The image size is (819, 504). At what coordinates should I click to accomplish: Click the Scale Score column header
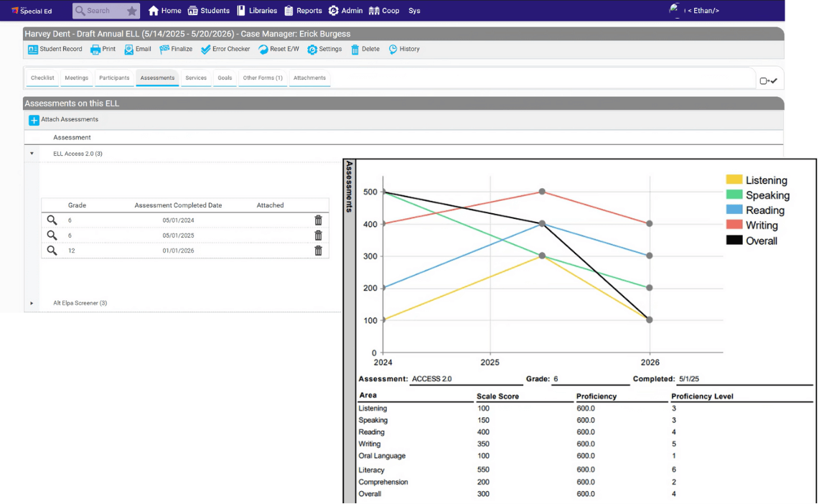coord(497,396)
